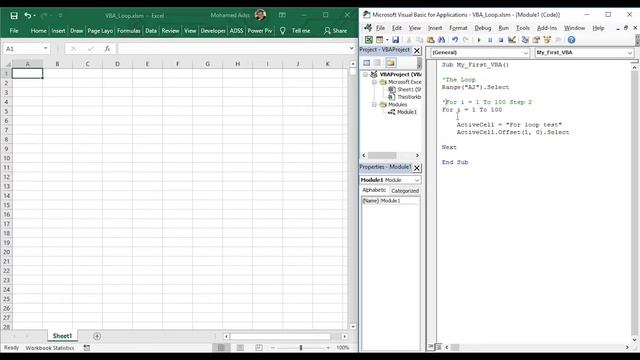Click the Excel formula bar input
The image size is (640, 360).
233,49
